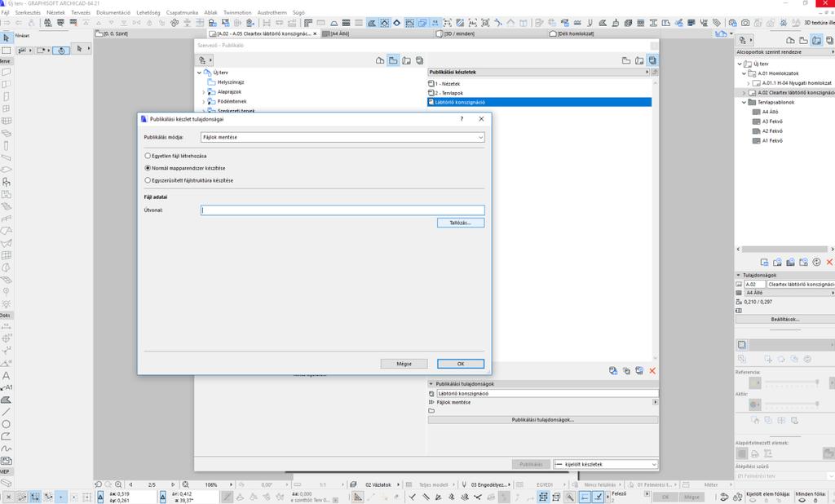Select 'Normál mapparendszer készítése' radio option
The image size is (835, 504).
(x=148, y=168)
